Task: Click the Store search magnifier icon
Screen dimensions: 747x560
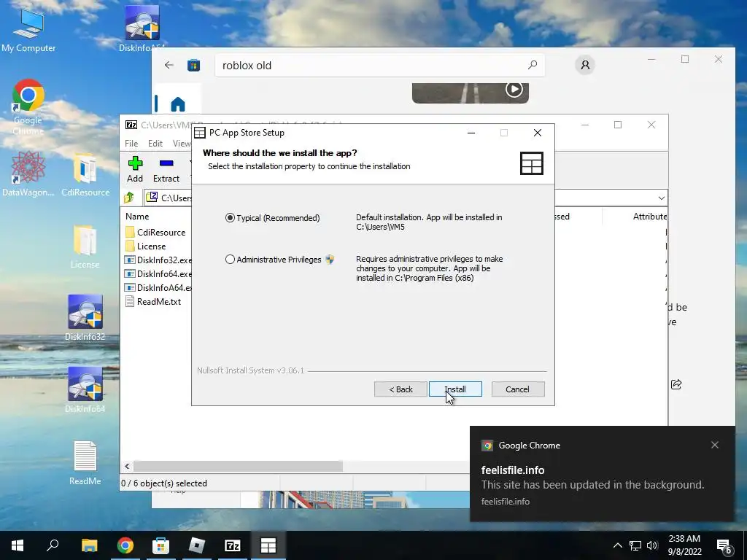Action: pyautogui.click(x=533, y=65)
